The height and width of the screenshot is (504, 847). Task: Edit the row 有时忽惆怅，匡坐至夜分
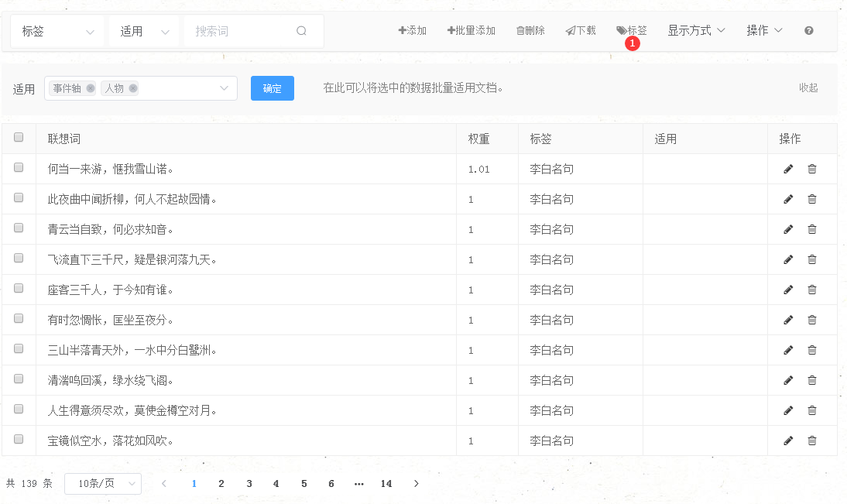pos(788,321)
